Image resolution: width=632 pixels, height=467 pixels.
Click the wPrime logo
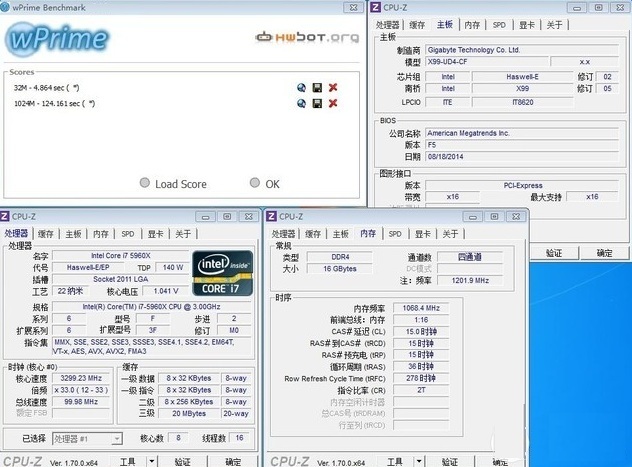click(x=57, y=39)
